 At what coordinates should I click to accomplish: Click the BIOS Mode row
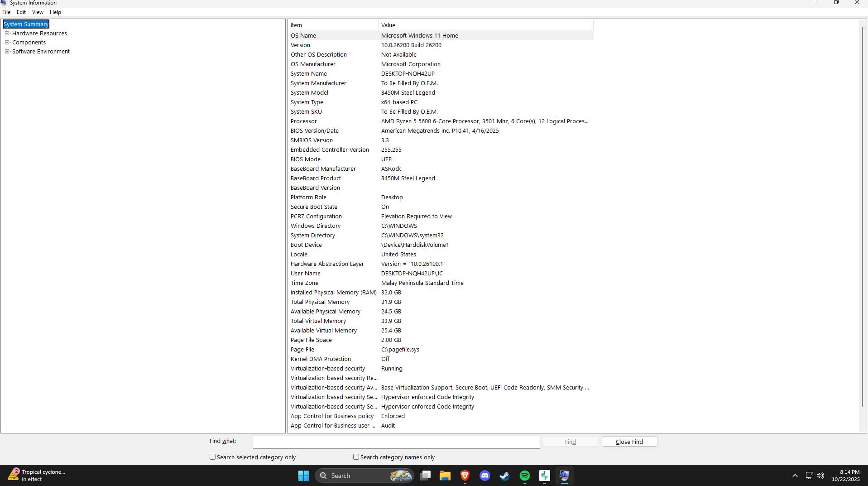click(441, 159)
